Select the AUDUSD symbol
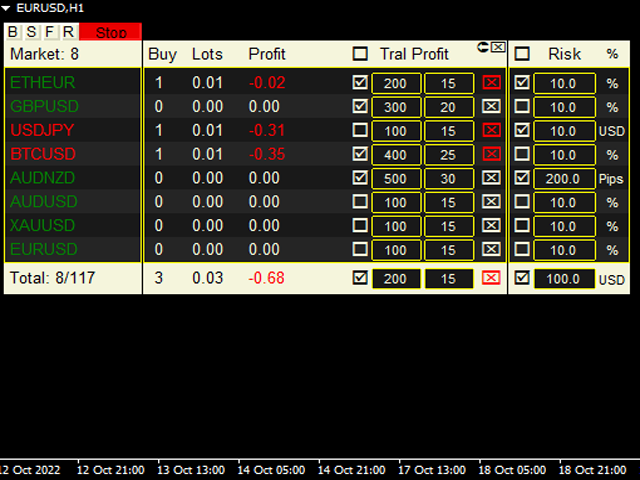This screenshot has height=480, width=640. (44, 202)
